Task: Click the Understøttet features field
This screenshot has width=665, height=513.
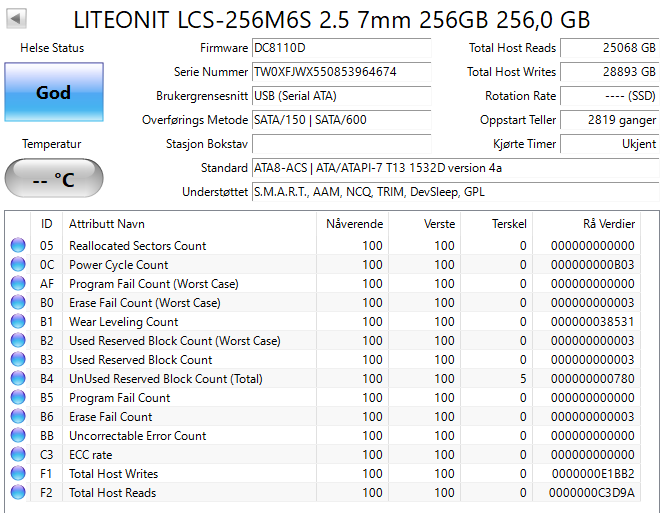Action: pos(455,192)
